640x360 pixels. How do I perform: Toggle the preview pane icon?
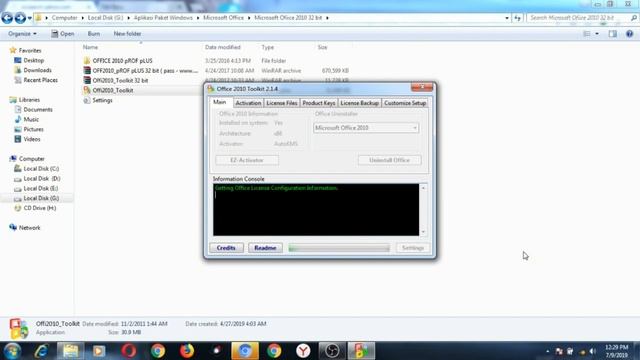coord(613,34)
